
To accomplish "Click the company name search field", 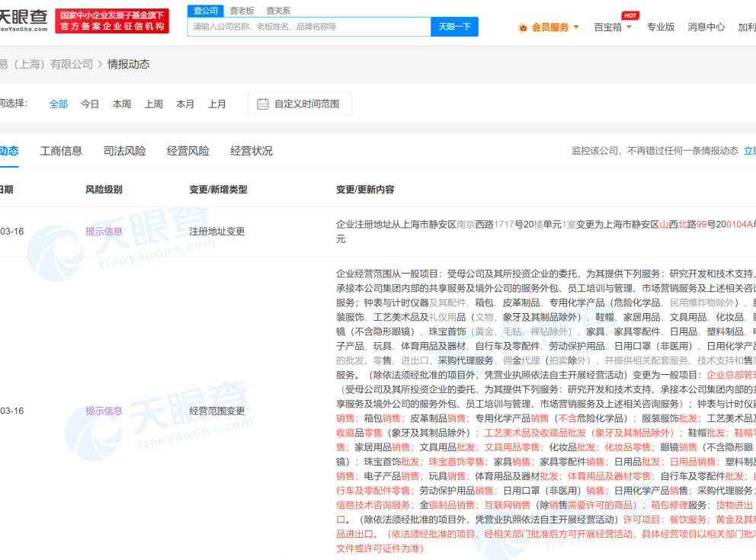I will pos(309,27).
